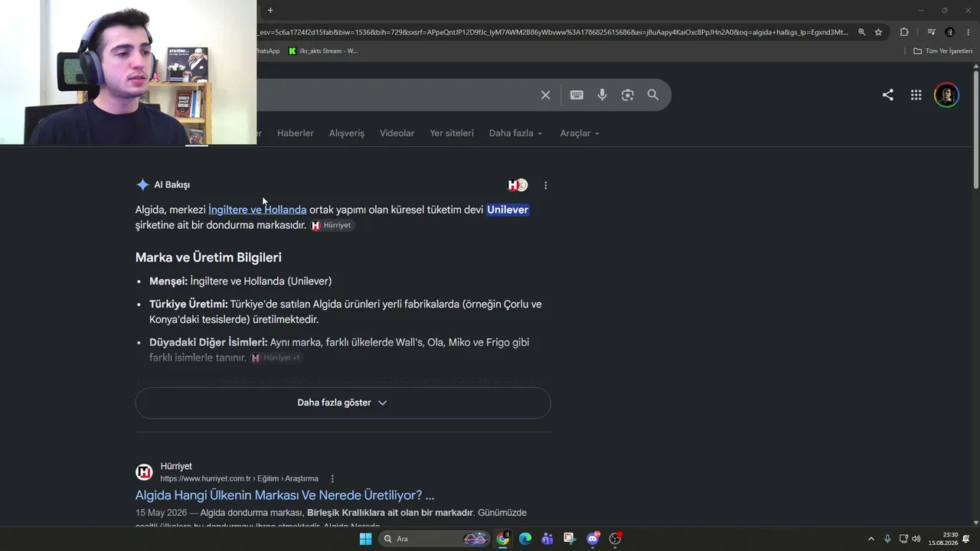Zoom the page via address bar magnifier
The height and width of the screenshot is (551, 980).
(861, 32)
